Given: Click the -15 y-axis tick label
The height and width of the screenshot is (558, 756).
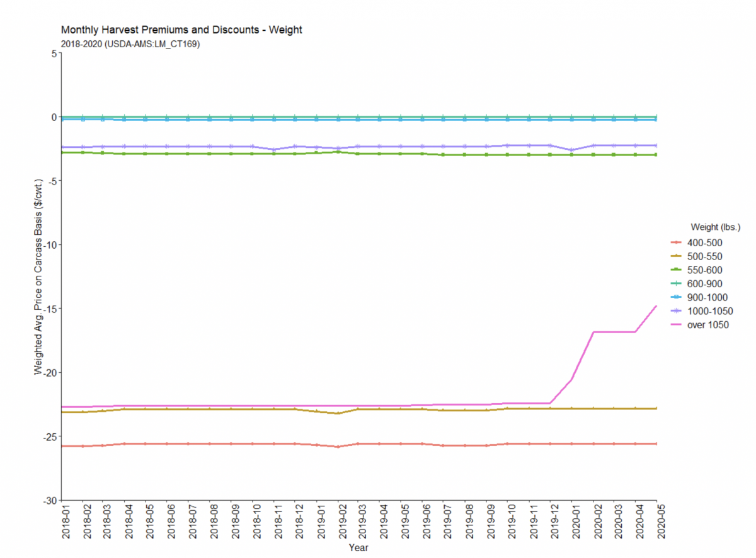Looking at the screenshot, I should (x=47, y=309).
